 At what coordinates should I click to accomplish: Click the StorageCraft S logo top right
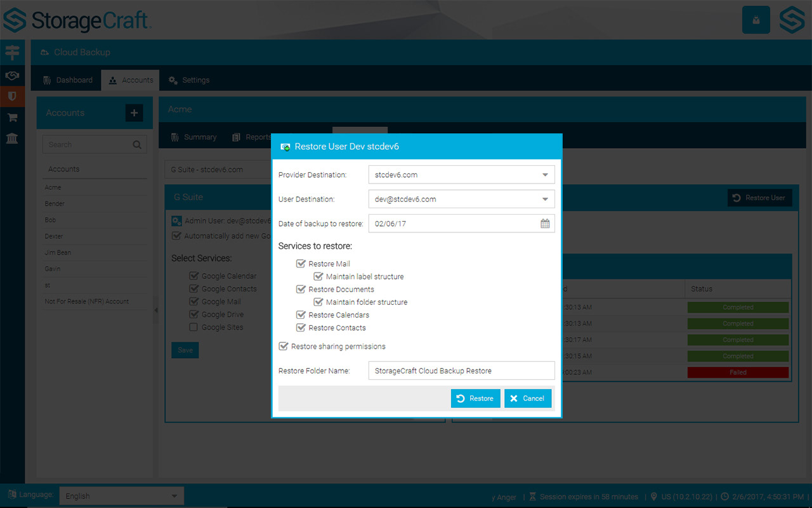[792, 20]
